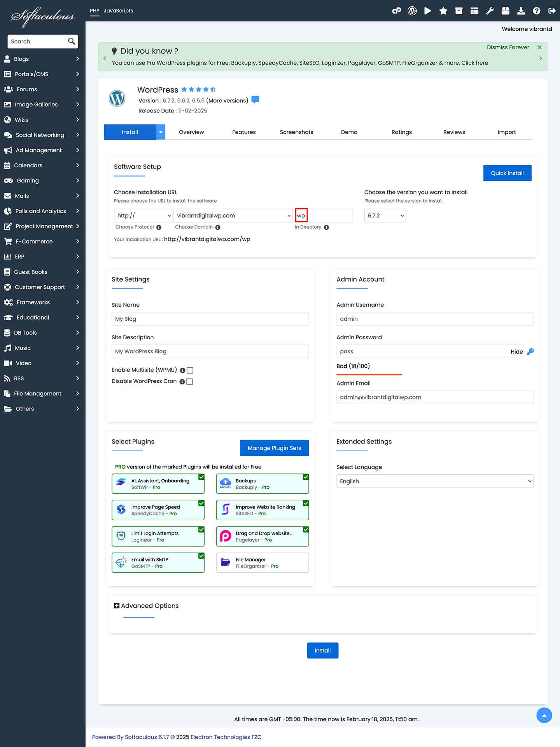Image resolution: width=560 pixels, height=747 pixels.
Task: Expand the Blogs category
Action: point(43,59)
